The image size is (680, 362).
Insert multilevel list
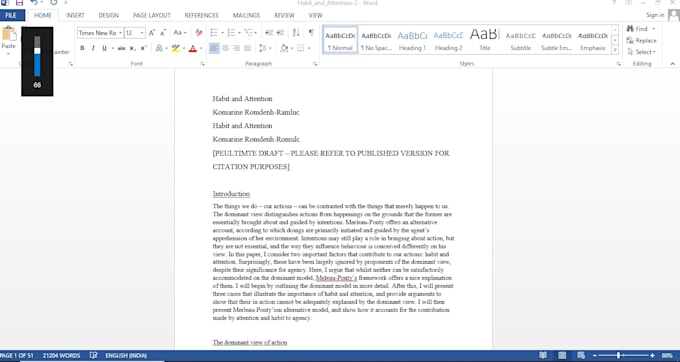click(248, 33)
